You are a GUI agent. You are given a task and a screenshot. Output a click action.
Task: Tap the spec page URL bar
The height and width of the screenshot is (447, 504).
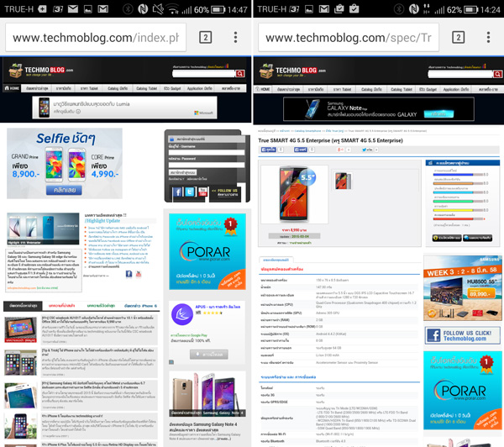click(349, 38)
